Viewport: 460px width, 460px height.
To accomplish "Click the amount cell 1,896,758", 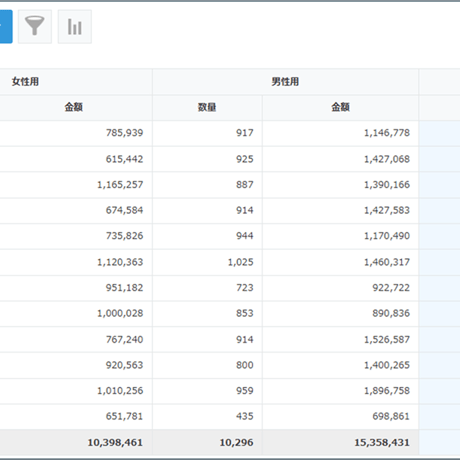I will pyautogui.click(x=340, y=391).
